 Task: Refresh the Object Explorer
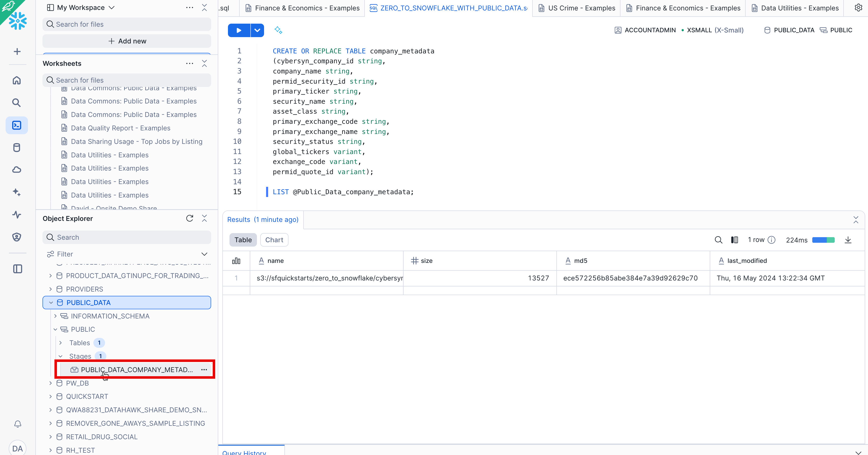coord(190,218)
